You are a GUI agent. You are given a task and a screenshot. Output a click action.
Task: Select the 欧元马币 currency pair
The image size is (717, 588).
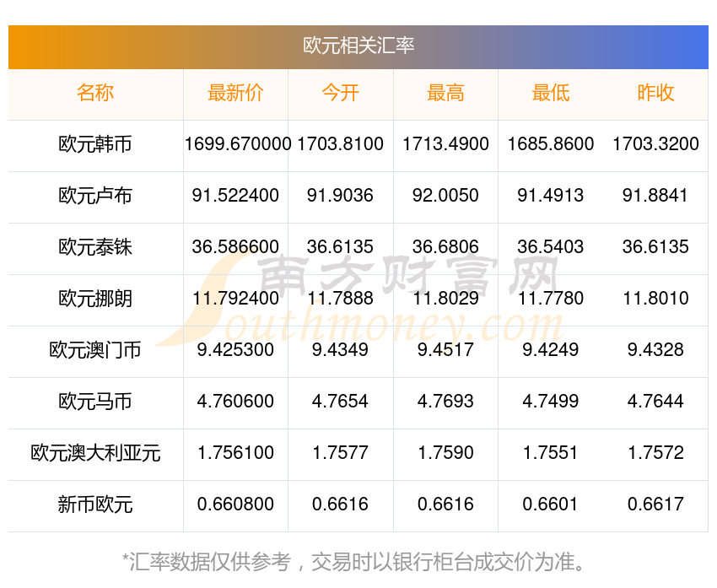95,402
